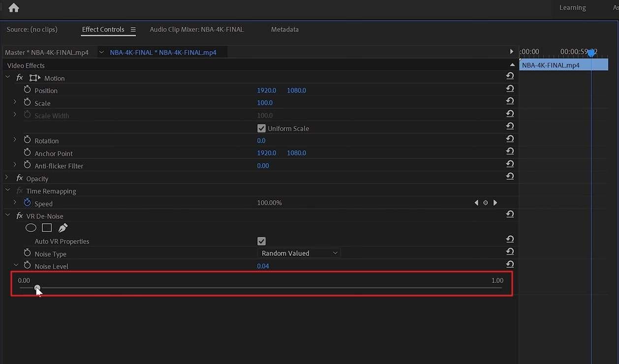Toggle the VR De-Noise fx effect switch
This screenshot has width=619, height=364.
pyautogui.click(x=20, y=216)
